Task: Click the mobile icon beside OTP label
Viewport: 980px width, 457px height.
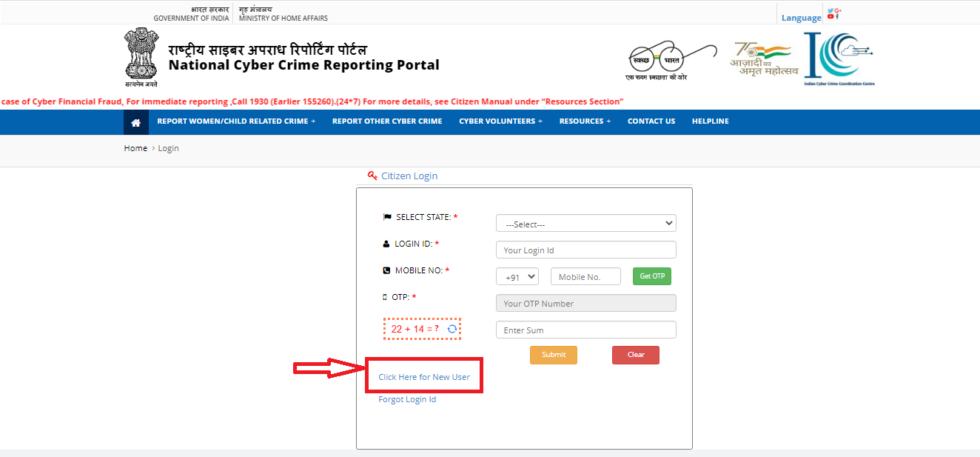Action: pyautogui.click(x=385, y=297)
